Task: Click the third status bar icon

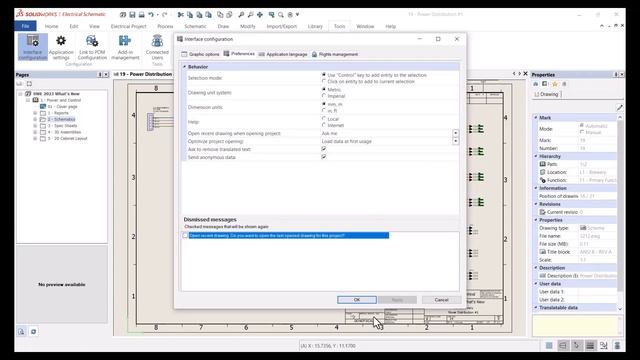Action: [576, 346]
